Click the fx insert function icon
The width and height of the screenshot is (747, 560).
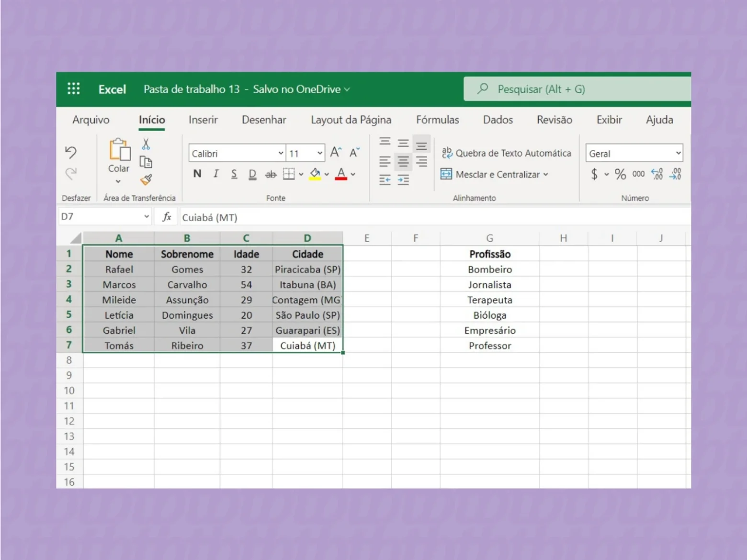pos(167,217)
